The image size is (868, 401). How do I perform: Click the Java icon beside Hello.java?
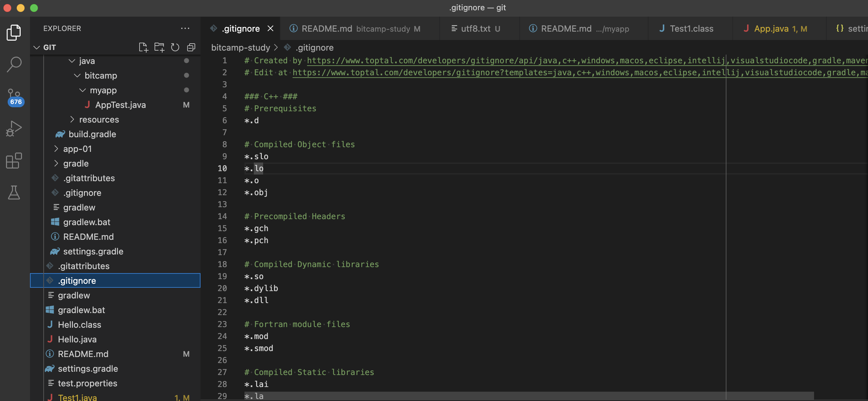50,339
